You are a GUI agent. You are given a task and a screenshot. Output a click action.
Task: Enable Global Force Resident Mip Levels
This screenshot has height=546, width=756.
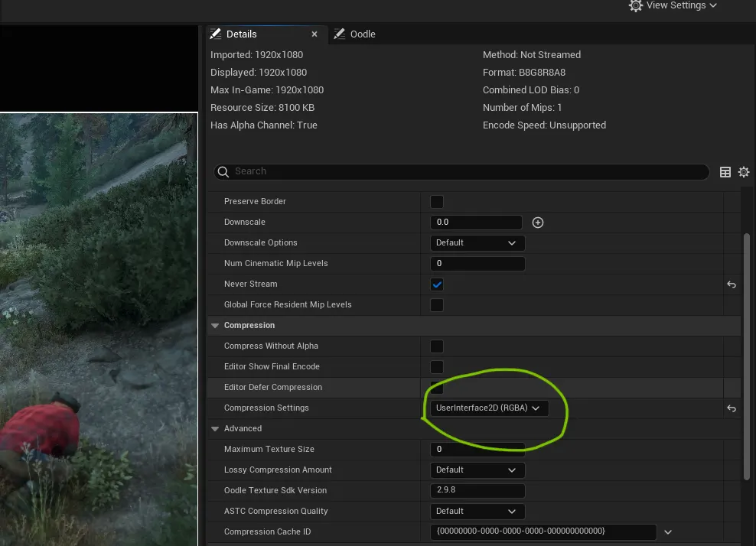coord(437,305)
